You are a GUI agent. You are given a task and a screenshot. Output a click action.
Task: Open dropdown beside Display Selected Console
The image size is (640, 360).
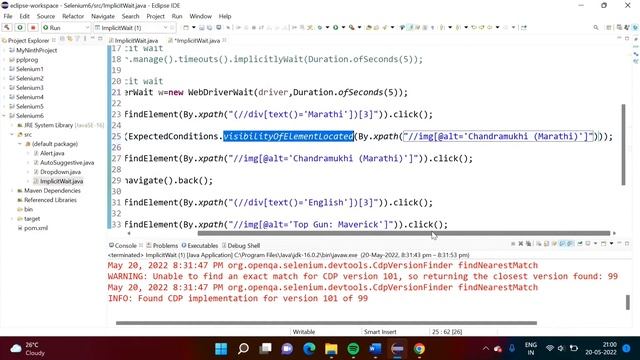[595, 244]
